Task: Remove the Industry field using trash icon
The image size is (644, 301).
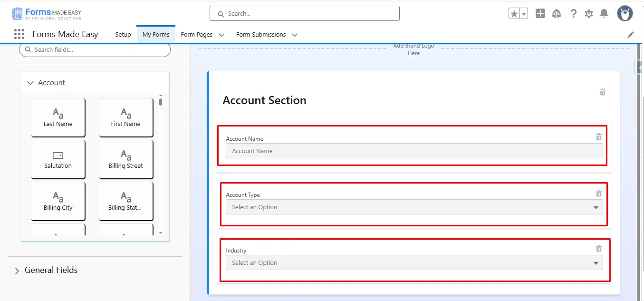Action: 599,249
